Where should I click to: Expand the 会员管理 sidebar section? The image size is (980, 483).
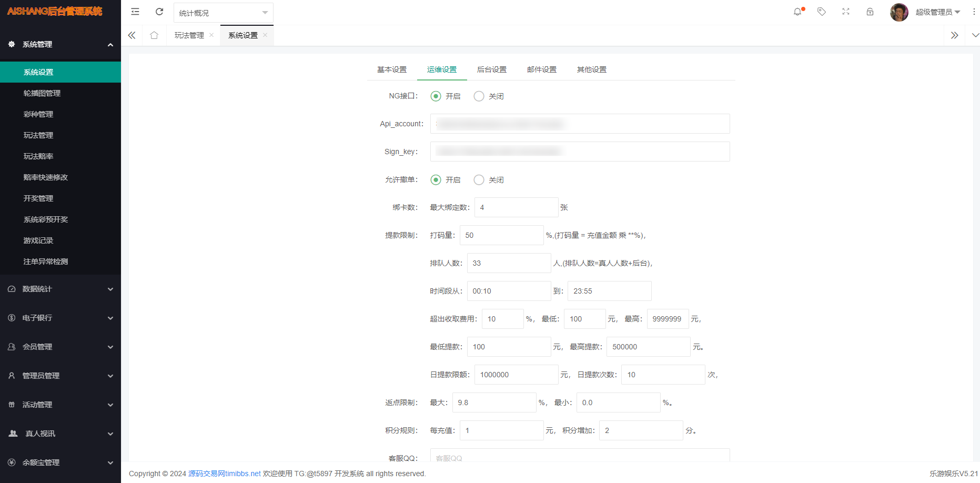pos(38,347)
